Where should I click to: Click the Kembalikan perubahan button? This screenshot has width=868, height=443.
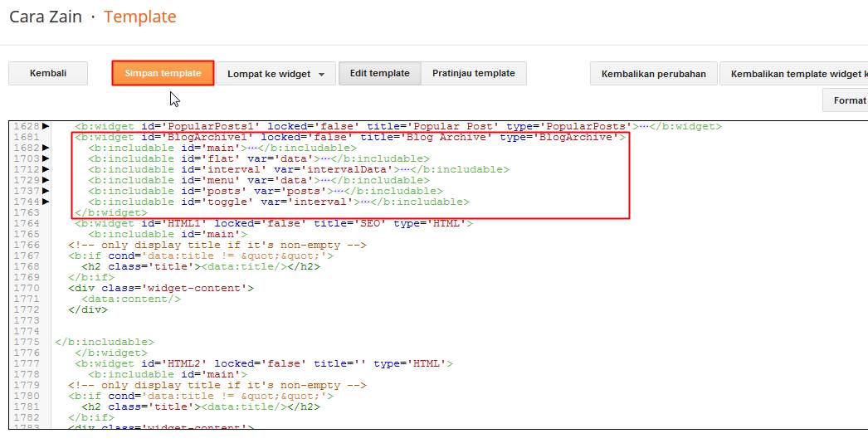[654, 74]
